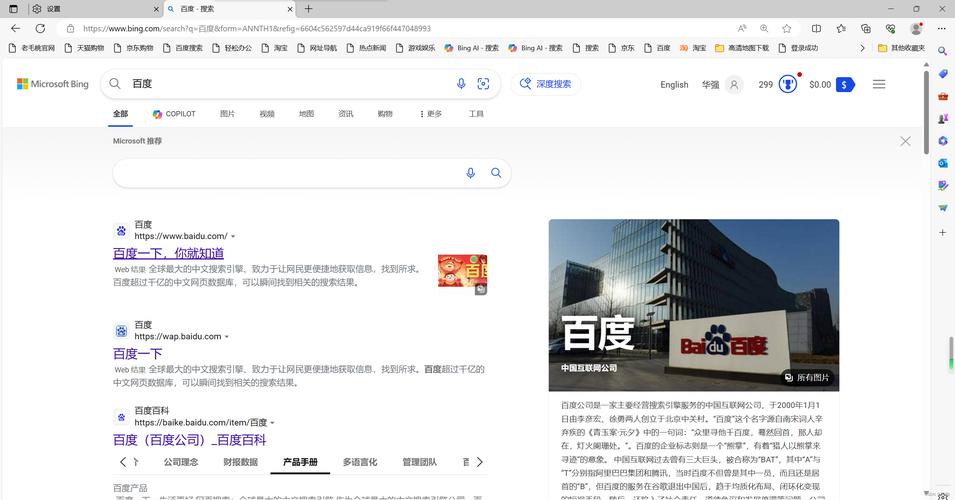The height and width of the screenshot is (500, 955).
Task: Switch to the COPILOT tab
Action: coord(174,114)
